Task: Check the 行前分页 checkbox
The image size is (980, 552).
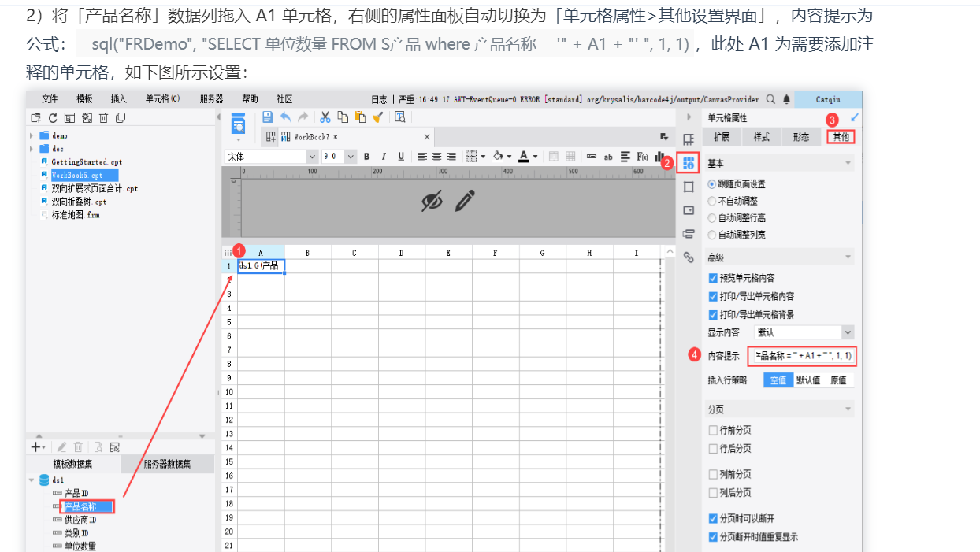Action: pos(713,430)
